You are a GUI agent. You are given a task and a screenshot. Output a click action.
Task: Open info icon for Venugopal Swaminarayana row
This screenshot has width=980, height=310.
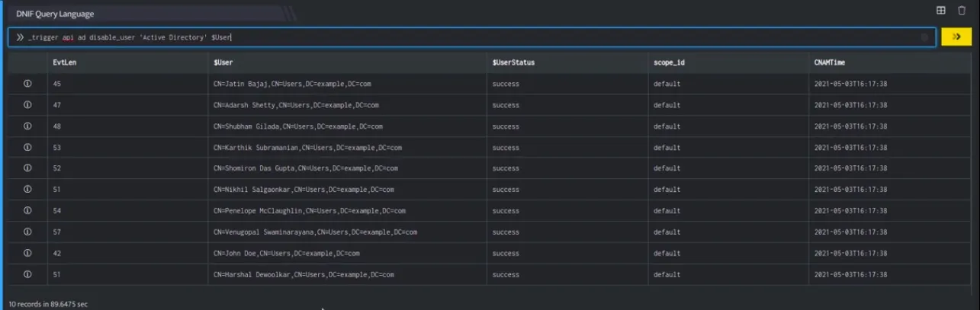coord(27,232)
